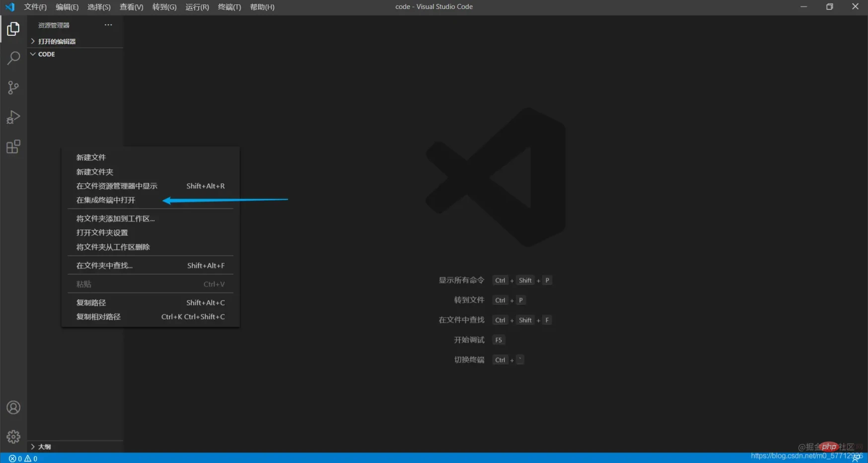
Task: Open the Accounts icon in activity bar
Action: 13,408
